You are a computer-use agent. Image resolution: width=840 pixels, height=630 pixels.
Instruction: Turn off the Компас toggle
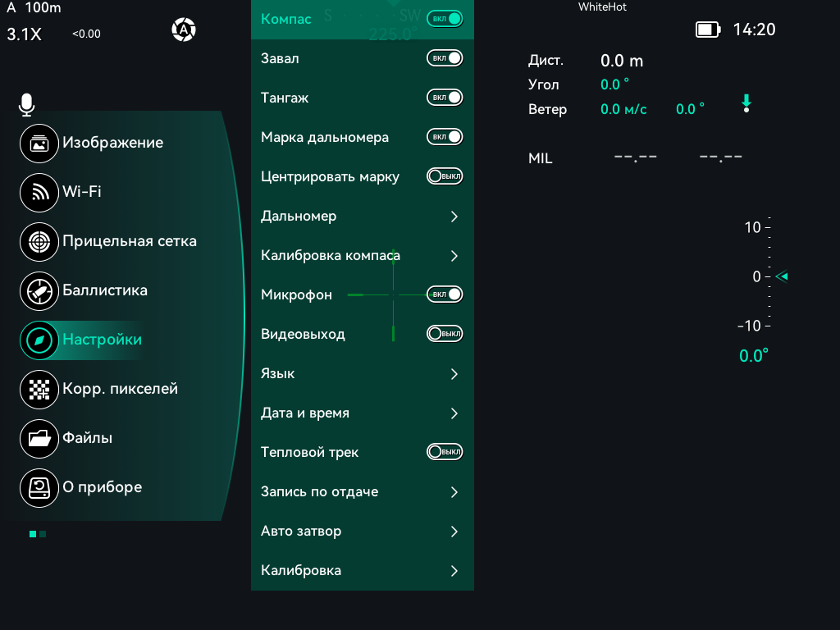[445, 19]
